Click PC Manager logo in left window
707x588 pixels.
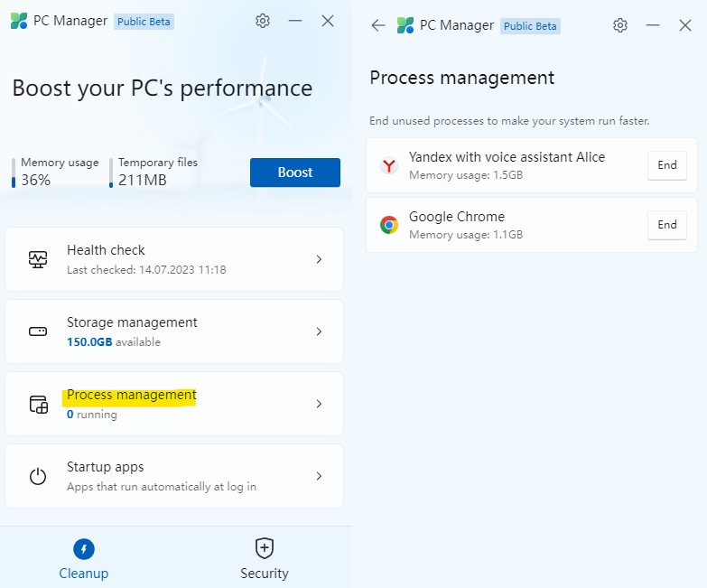19,21
